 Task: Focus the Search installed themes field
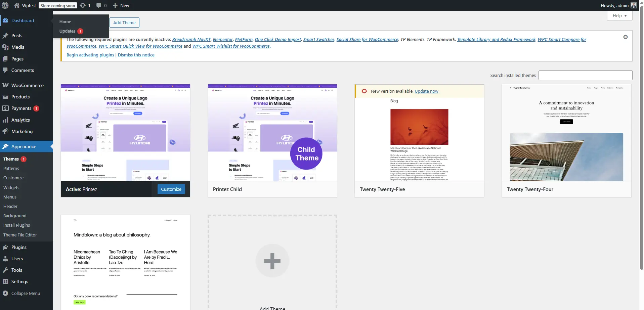pyautogui.click(x=585, y=75)
